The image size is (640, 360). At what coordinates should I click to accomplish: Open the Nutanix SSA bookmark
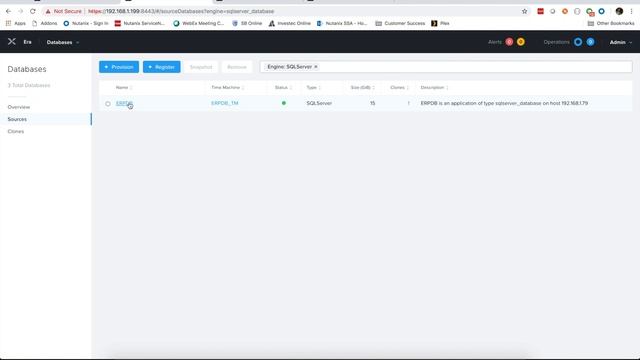coord(342,24)
